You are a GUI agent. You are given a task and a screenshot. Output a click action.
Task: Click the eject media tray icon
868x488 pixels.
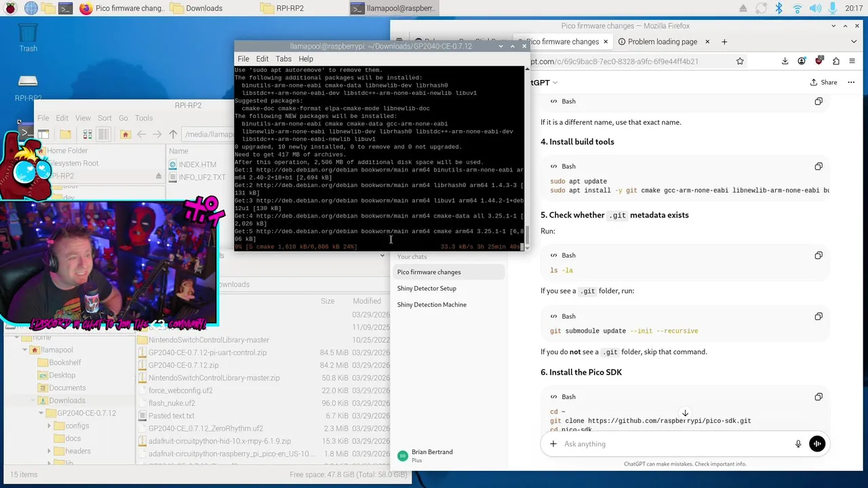(x=743, y=8)
